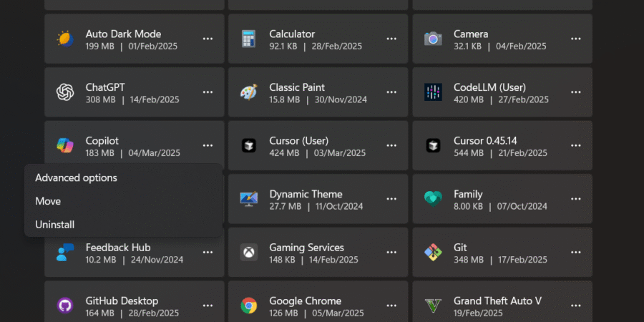
Task: Open more options for Gaming Services
Action: coord(391,252)
